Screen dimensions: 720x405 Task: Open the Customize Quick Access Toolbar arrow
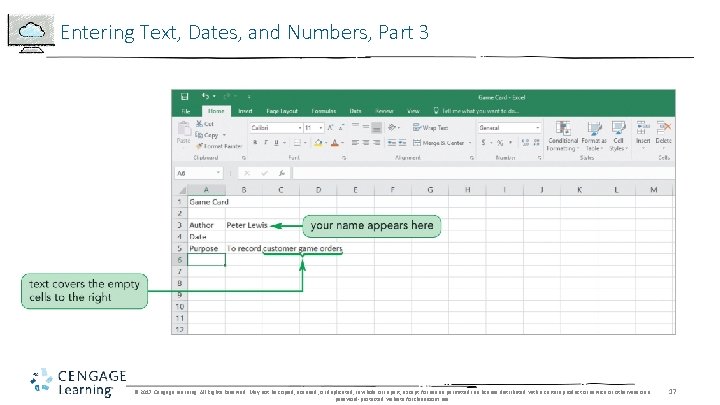pos(249,97)
